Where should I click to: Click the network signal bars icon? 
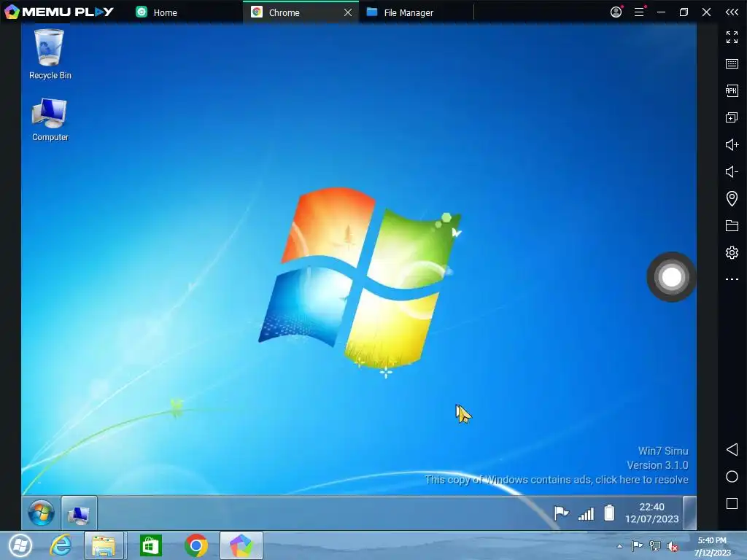click(586, 514)
